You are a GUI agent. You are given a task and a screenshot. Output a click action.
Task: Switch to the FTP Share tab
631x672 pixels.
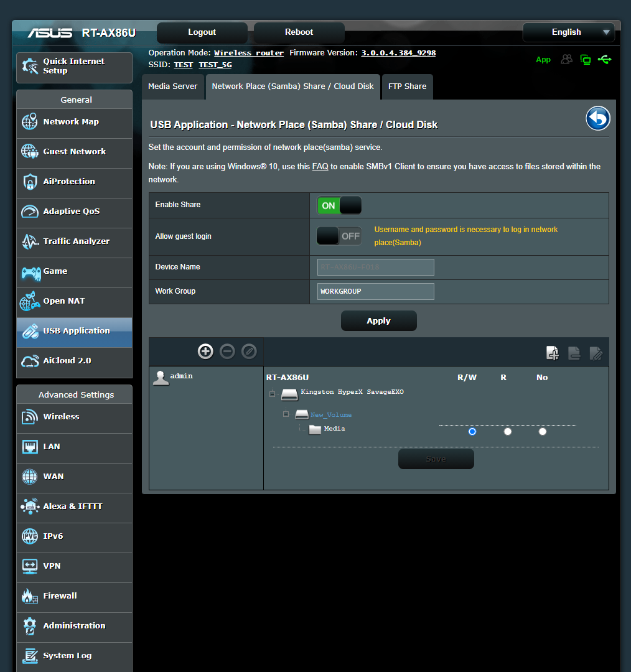point(407,86)
